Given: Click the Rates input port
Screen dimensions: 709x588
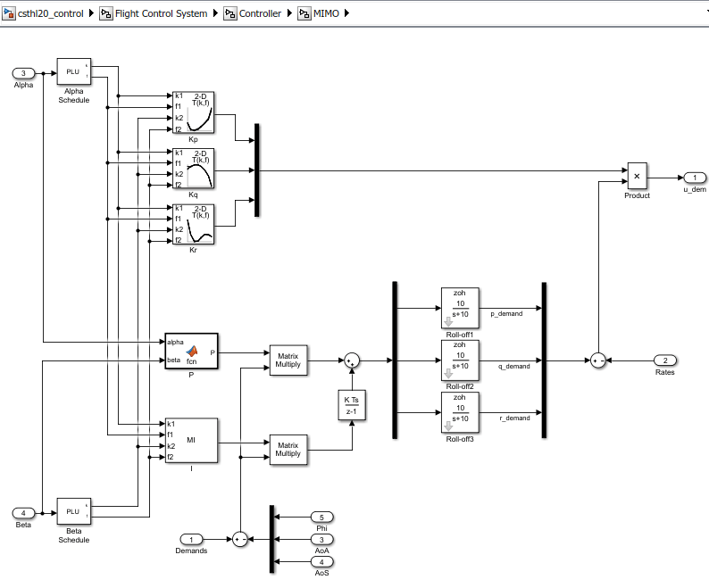Looking at the screenshot, I should pyautogui.click(x=665, y=360).
